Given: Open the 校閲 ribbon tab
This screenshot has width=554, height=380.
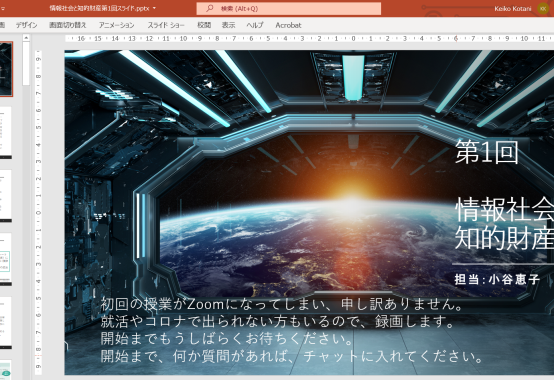Looking at the screenshot, I should click(204, 25).
